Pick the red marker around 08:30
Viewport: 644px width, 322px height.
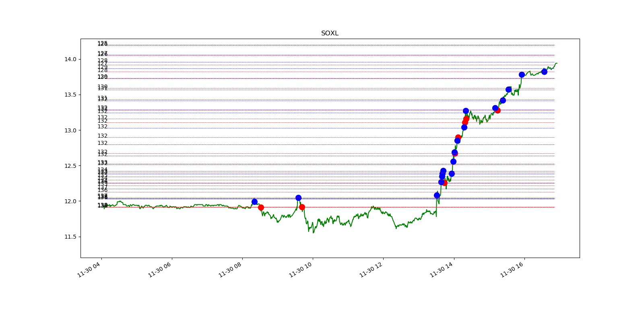click(261, 207)
